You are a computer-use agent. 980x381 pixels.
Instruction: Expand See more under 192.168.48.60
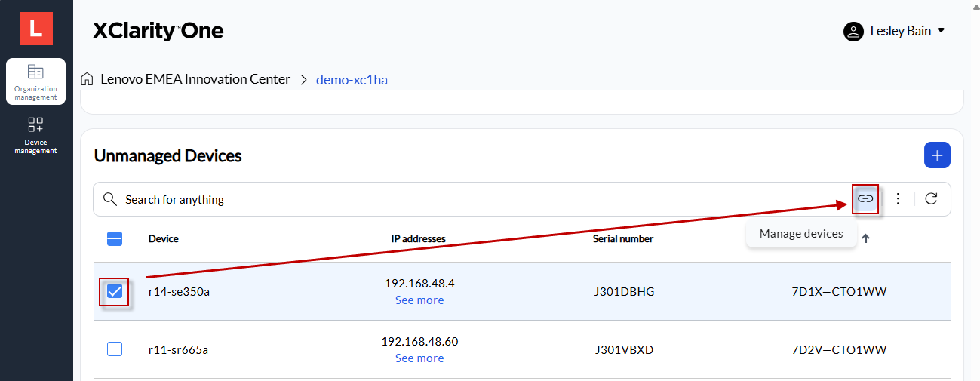tap(419, 358)
